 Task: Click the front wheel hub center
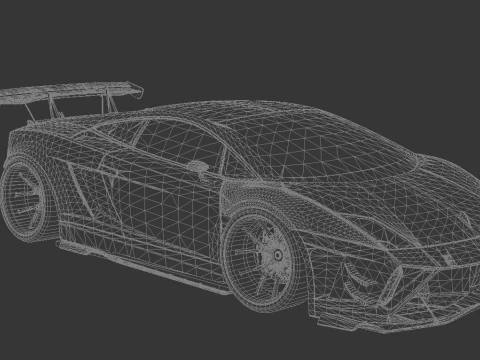click(x=278, y=256)
